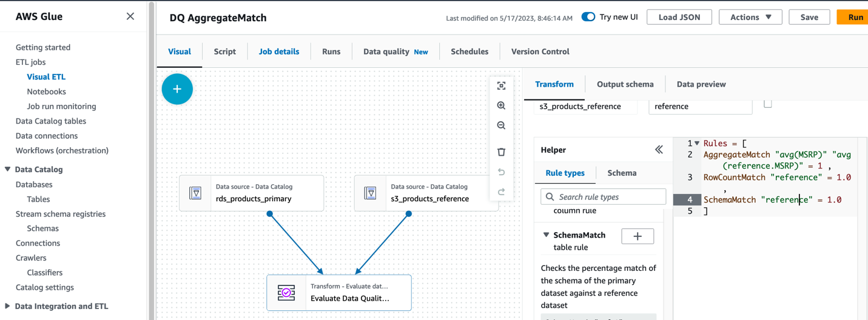Screen dimensions: 868x320
Task: Switch to the Data preview tab
Action: [701, 84]
